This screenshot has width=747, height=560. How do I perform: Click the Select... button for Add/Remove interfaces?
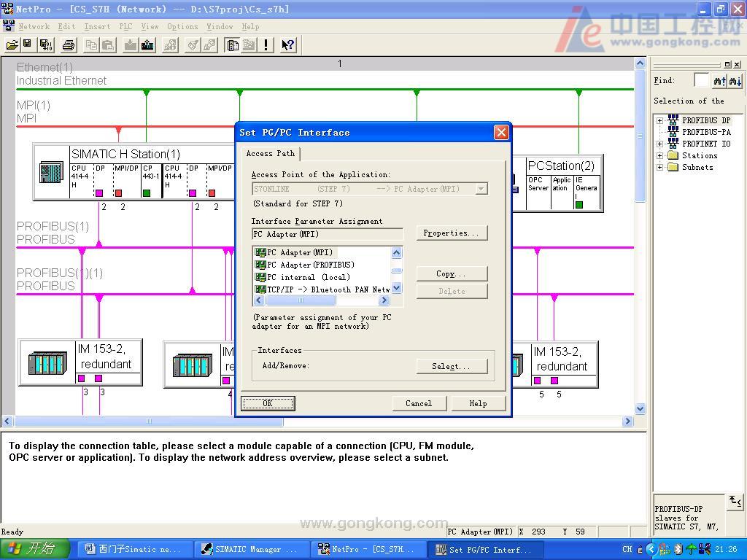click(452, 366)
